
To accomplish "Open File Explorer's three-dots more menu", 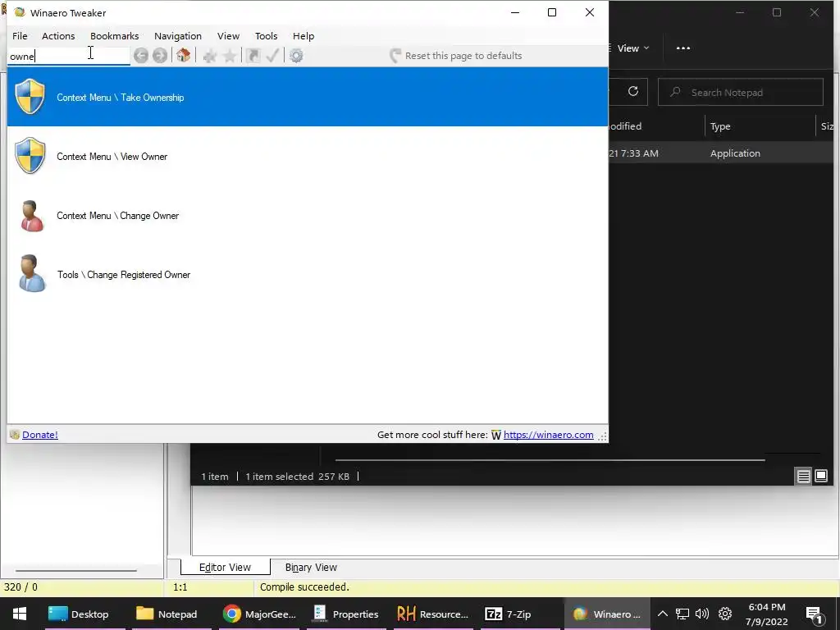I will 683,48.
